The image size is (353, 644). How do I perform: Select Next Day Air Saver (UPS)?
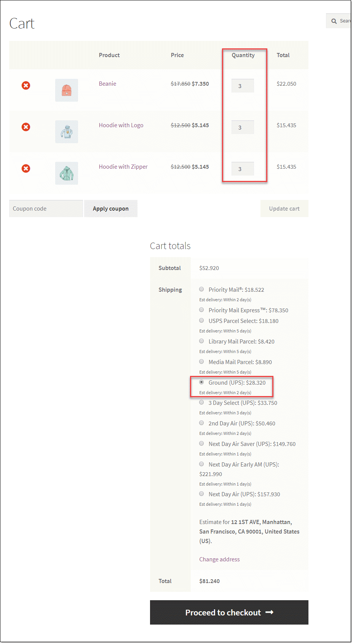click(x=201, y=444)
